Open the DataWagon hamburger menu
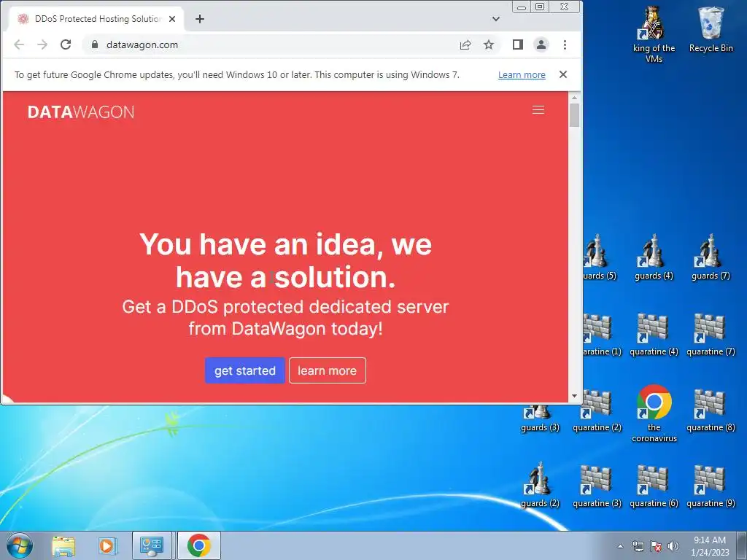Screen dimensions: 747x560 (x=538, y=110)
